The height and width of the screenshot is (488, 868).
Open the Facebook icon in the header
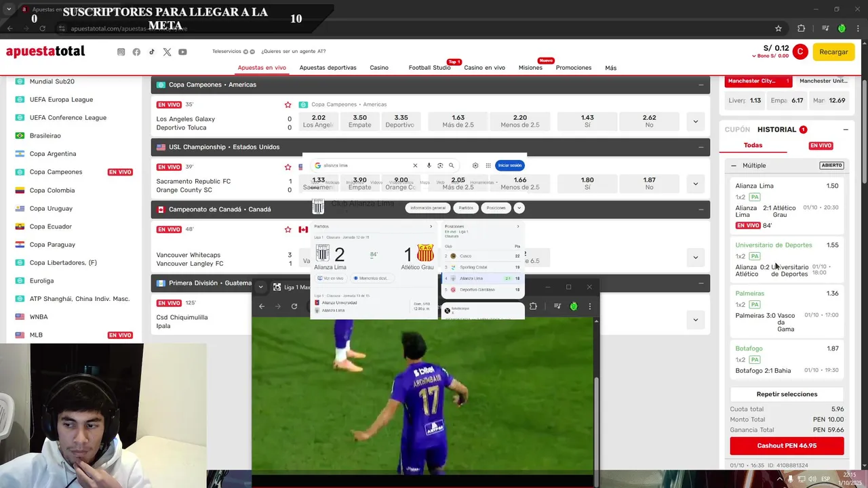[136, 52]
